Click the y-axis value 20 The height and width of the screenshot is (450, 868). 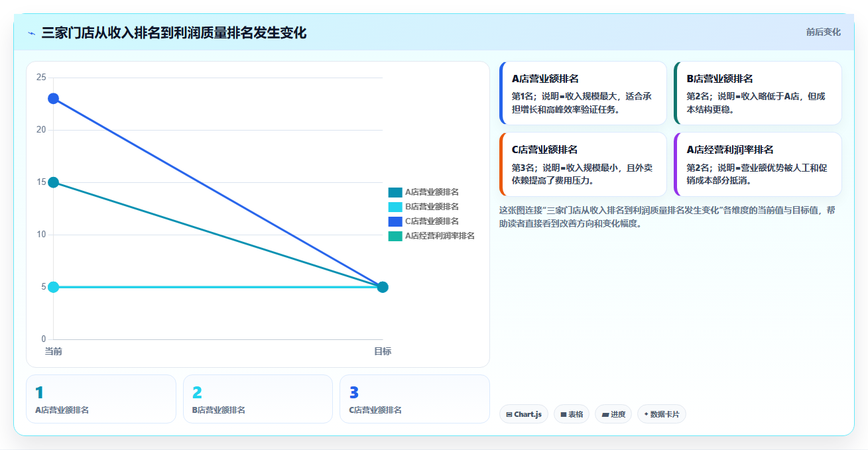(41, 130)
